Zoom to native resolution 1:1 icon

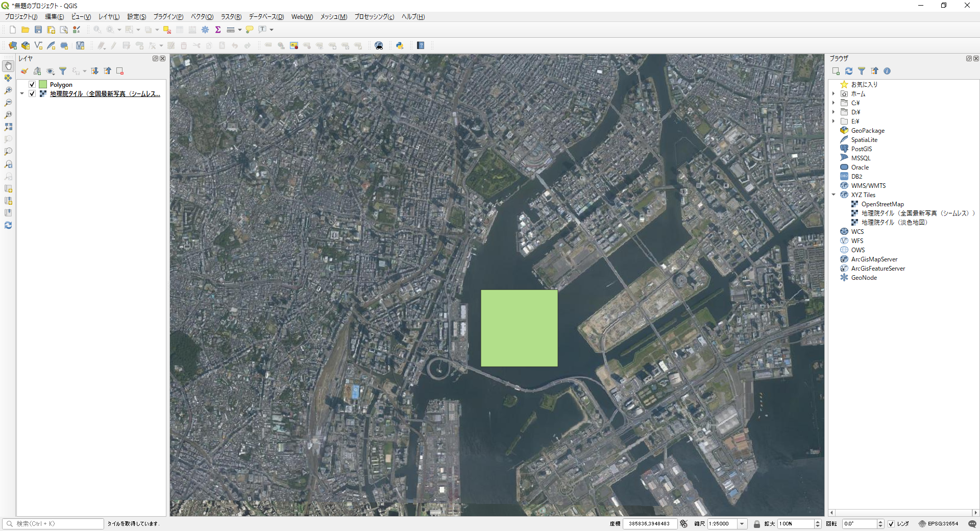8,115
